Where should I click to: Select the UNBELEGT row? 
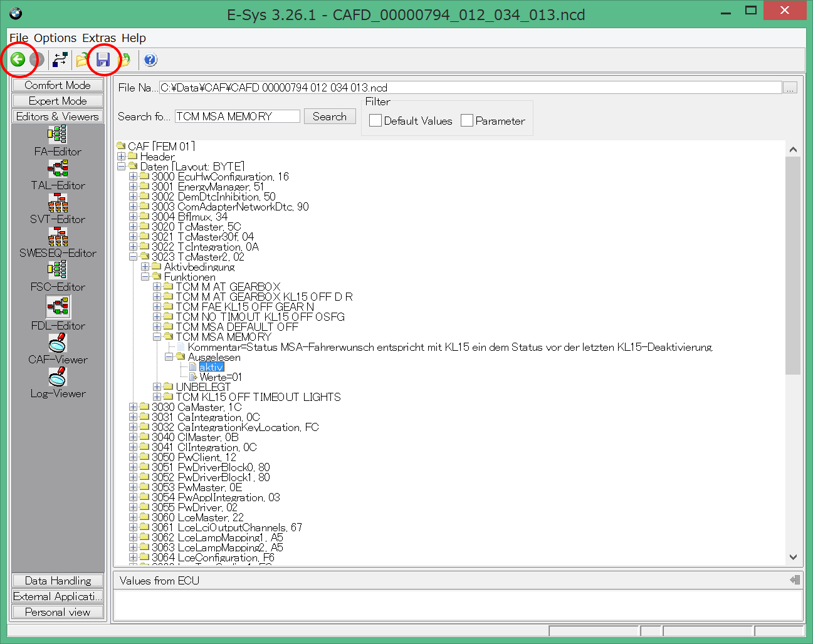[203, 387]
